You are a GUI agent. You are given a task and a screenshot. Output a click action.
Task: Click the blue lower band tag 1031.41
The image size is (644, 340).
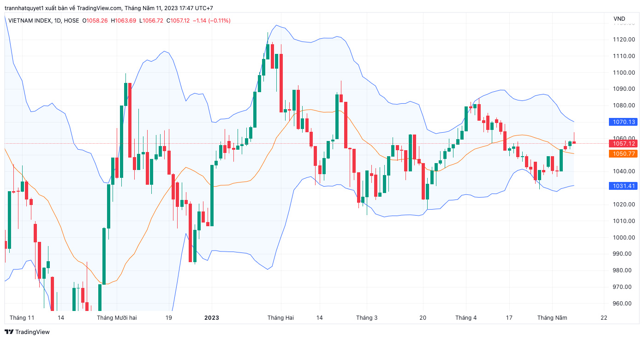coord(622,186)
